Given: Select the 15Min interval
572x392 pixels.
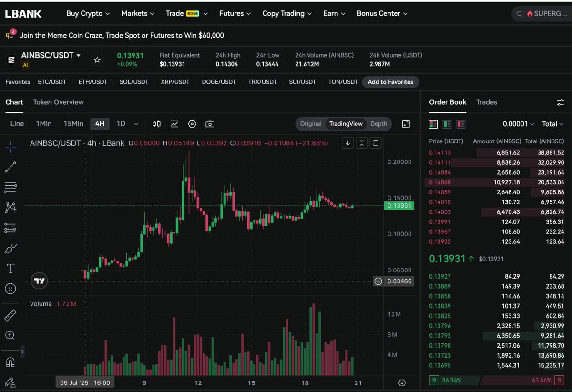Looking at the screenshot, I should [x=73, y=124].
